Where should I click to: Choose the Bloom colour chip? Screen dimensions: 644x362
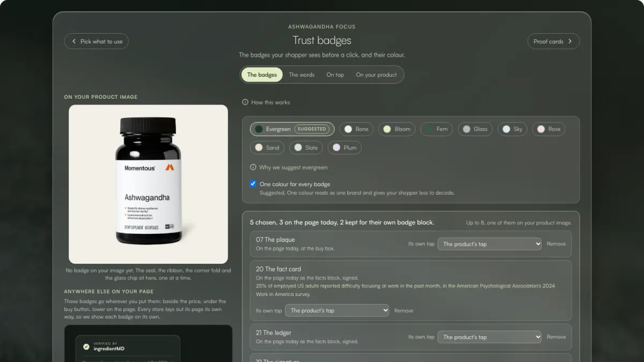tap(397, 129)
